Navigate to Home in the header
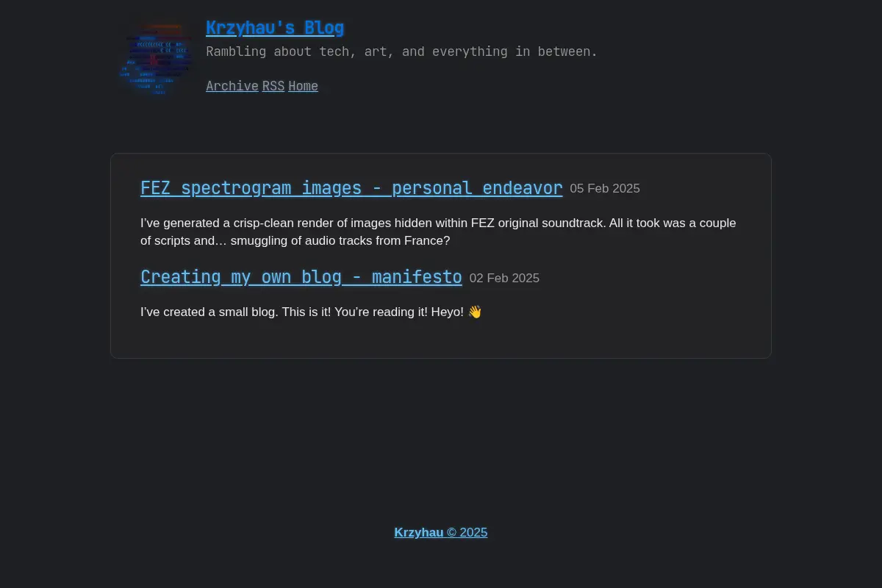882x588 pixels. click(x=303, y=86)
